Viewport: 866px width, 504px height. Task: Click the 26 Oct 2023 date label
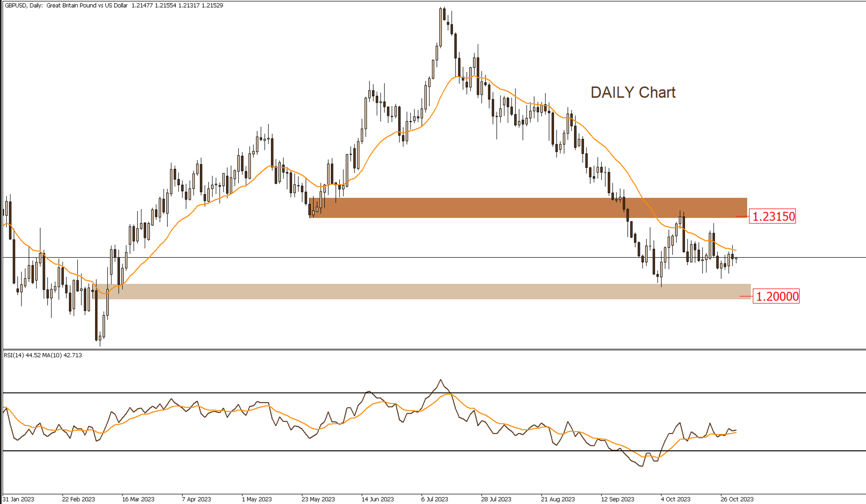(737, 499)
